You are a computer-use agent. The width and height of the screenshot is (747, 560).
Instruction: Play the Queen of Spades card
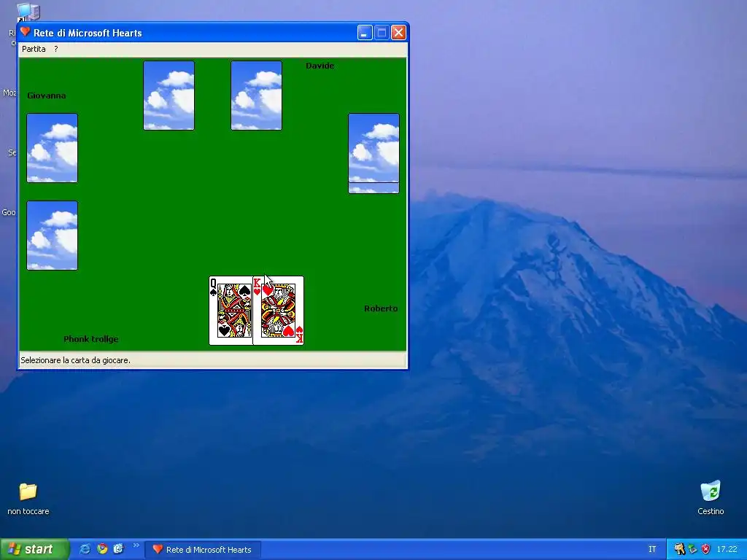click(231, 311)
